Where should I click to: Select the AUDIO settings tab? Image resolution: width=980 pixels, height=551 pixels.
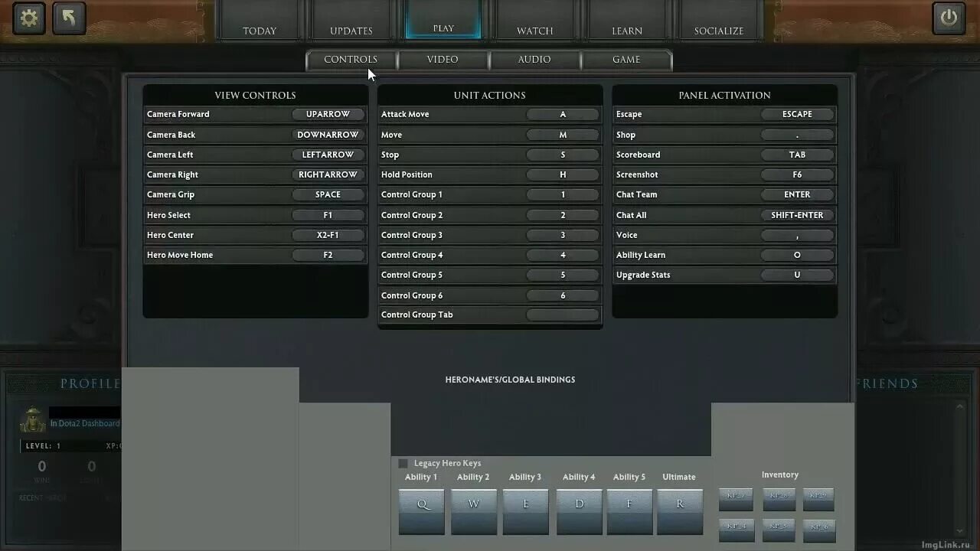[x=534, y=60]
